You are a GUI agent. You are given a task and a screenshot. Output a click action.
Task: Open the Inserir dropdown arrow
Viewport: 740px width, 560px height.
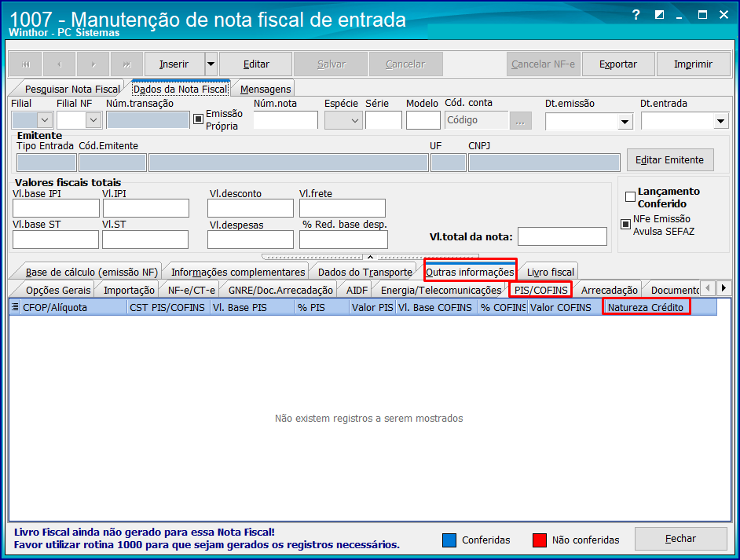point(211,64)
